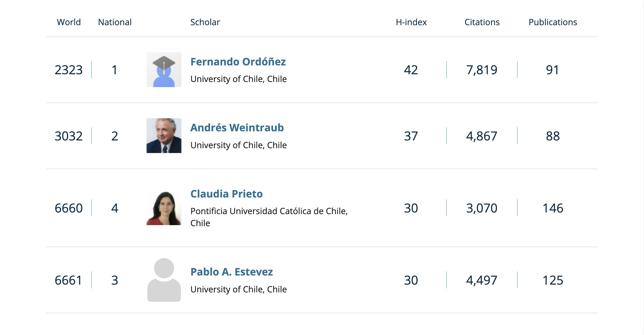Click world rank 2323 value
The width and height of the screenshot is (644, 335).
pos(68,70)
